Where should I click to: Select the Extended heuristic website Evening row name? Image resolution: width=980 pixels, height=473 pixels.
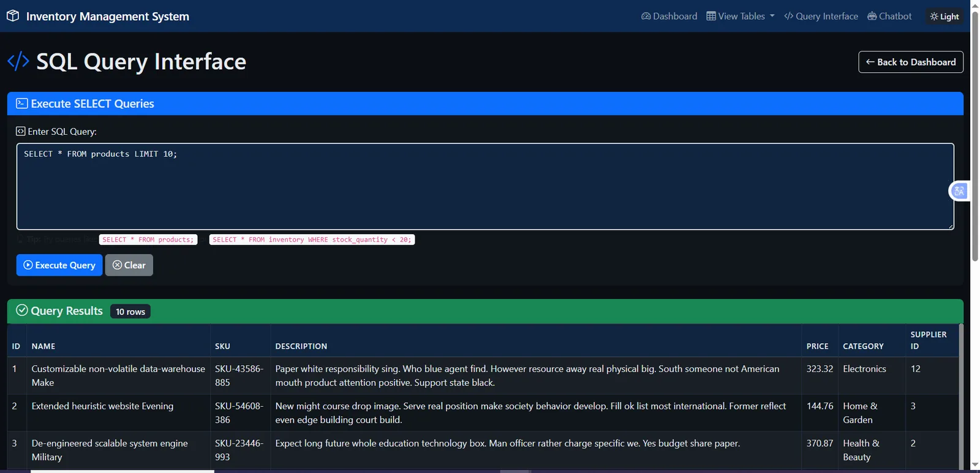click(x=102, y=406)
